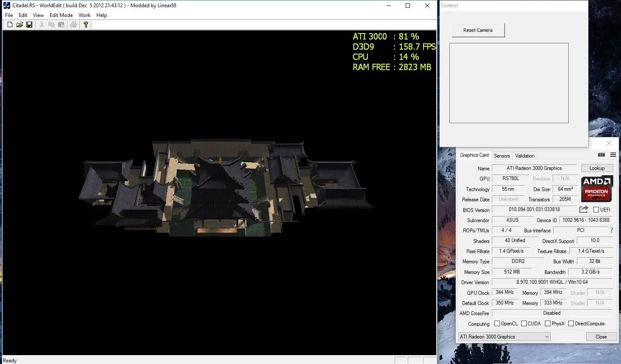The image size is (621, 364).
Task: Click the Save diskette toolbar icon
Action: [x=29, y=25]
